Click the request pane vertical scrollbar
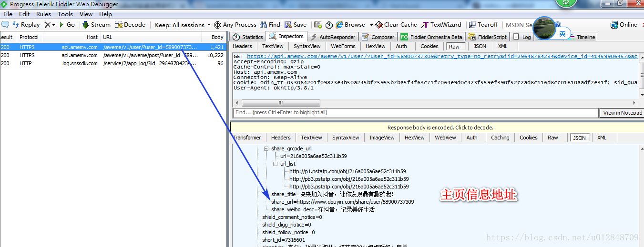Screen dimensions: 644x247 (641, 76)
